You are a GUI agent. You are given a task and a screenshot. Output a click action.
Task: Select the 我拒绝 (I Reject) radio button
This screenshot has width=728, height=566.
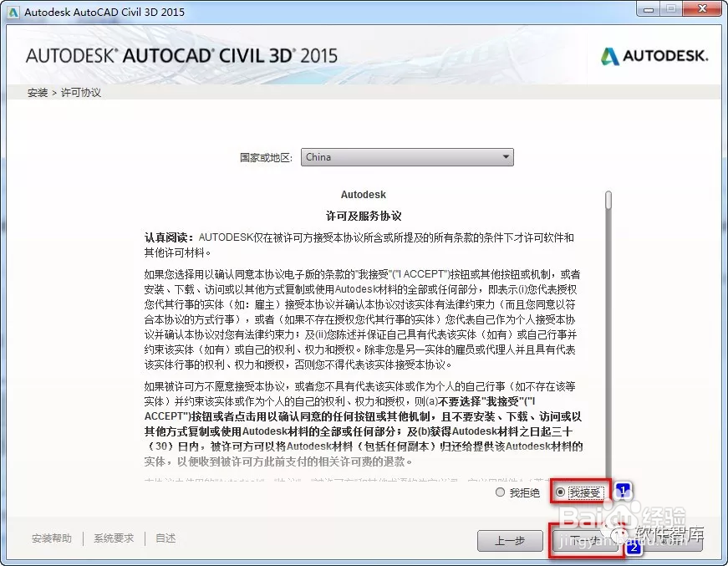(500, 492)
